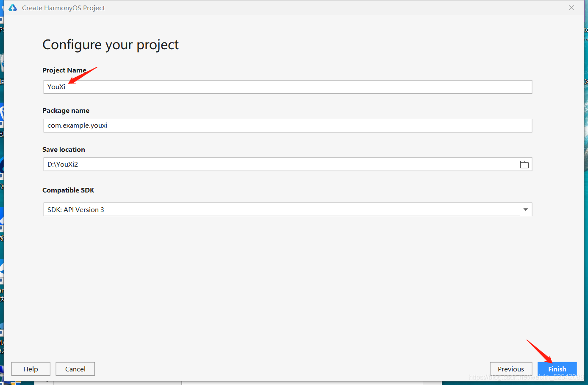Click the "Configure your project" heading

coord(111,45)
